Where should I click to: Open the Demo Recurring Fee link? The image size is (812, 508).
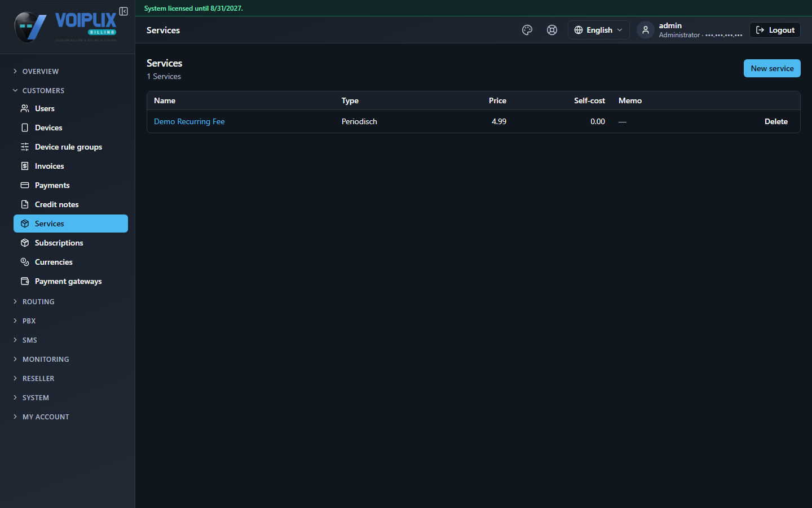[x=189, y=121]
